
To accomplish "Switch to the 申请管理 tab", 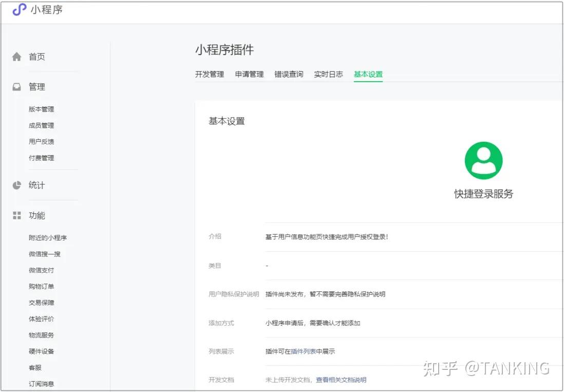I will 249,74.
